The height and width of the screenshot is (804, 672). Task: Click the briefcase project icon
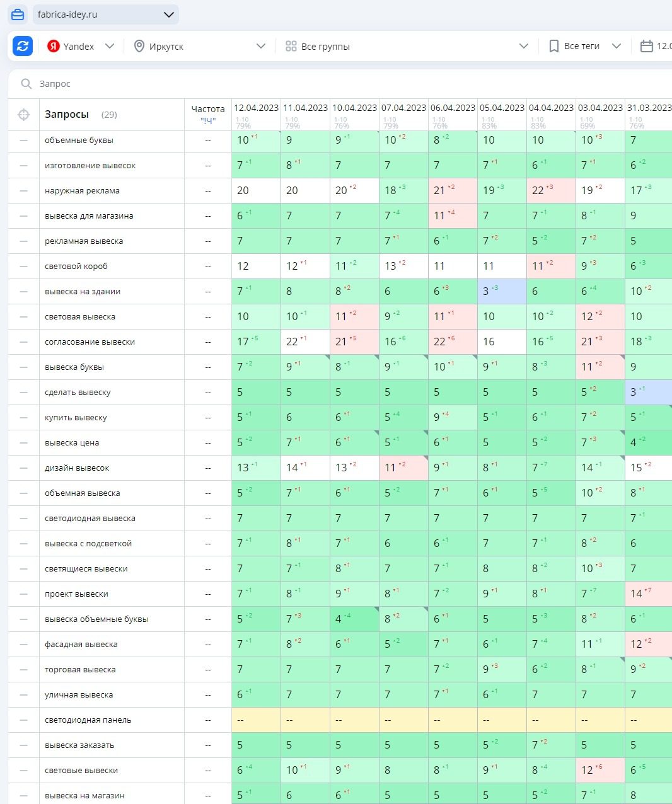[18, 14]
